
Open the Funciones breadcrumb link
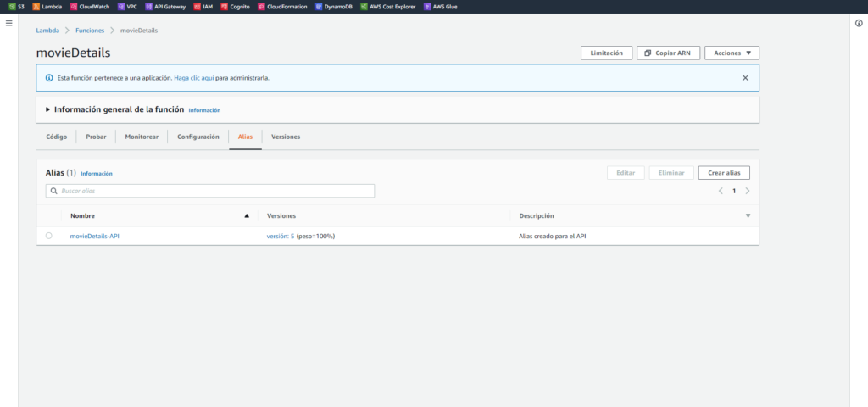coord(90,31)
